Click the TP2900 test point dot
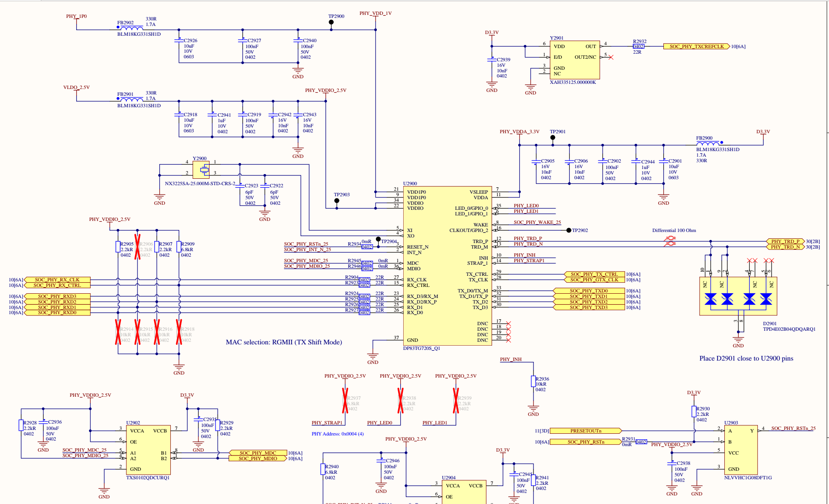This screenshot has height=504, width=829. (x=331, y=23)
